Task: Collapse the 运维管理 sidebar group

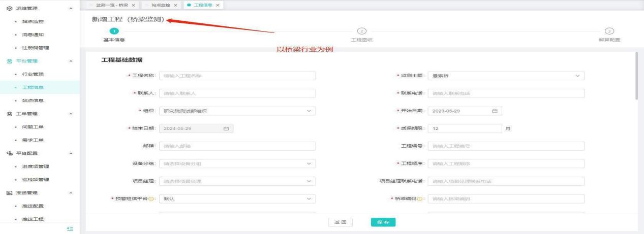Action: (70, 9)
